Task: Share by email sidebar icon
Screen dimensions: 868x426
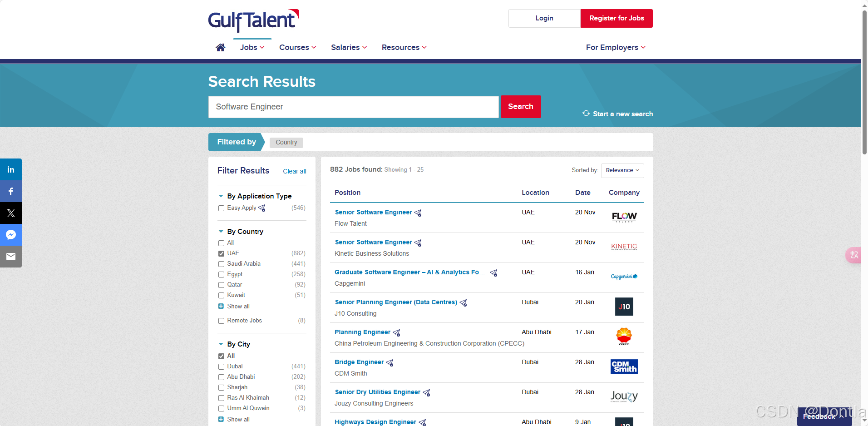Action: pos(11,257)
